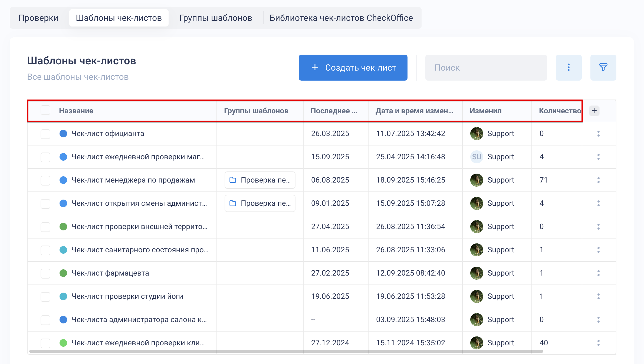Select checkbox for Чек-лист фармацевта

click(x=45, y=273)
